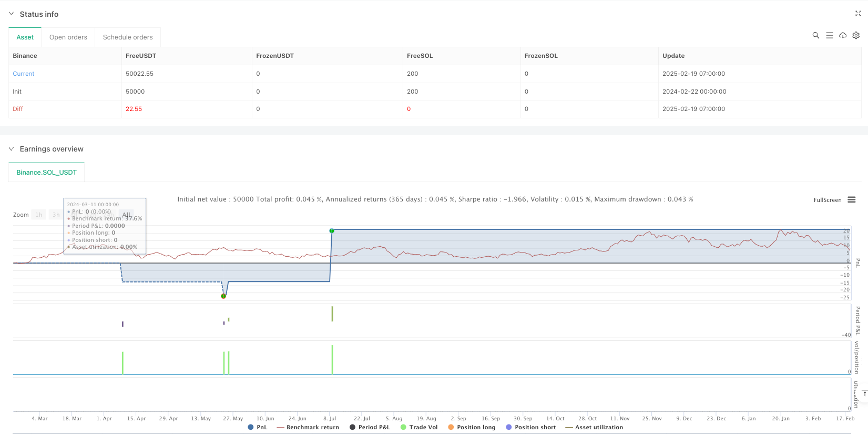This screenshot has height=434, width=868.
Task: Click the Update column header
Action: [673, 56]
